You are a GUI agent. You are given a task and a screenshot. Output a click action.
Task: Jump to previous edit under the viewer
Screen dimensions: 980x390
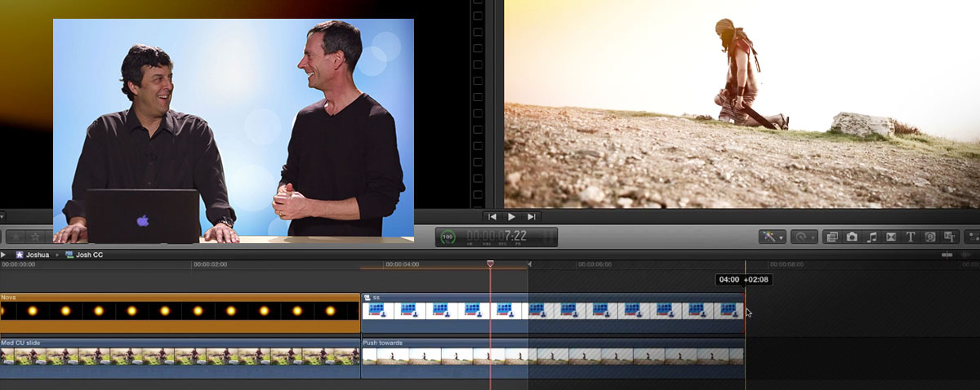click(492, 216)
